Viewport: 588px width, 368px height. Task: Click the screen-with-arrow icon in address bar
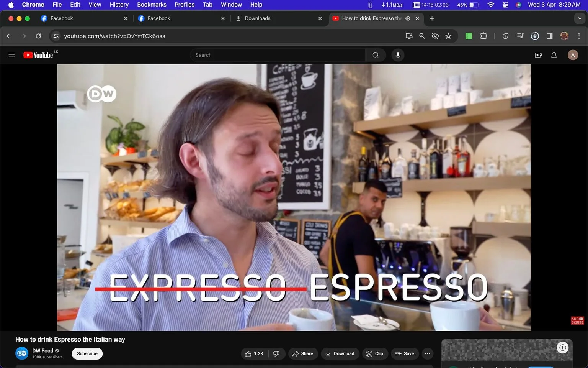(x=409, y=36)
